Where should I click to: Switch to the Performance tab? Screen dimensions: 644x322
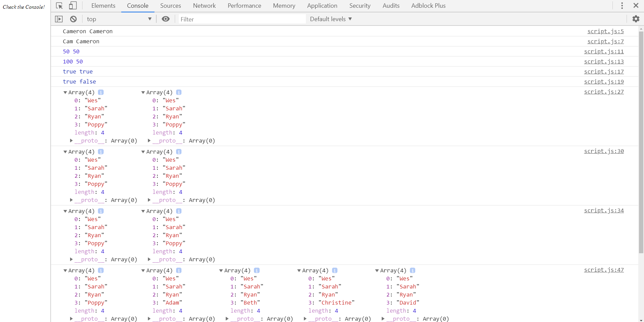tap(244, 6)
